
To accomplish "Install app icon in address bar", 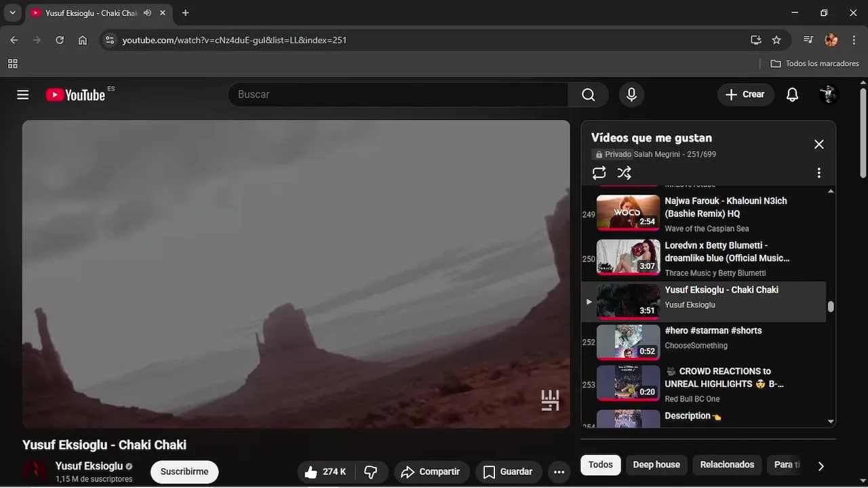I will tap(756, 40).
